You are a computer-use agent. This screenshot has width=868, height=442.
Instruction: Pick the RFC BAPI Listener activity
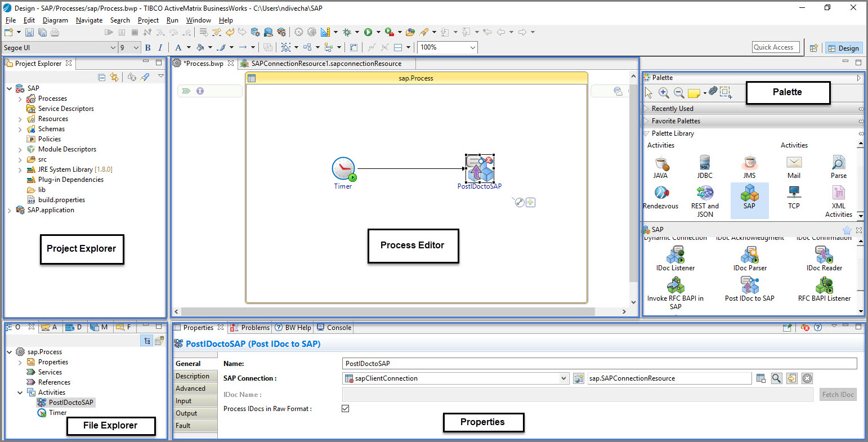(824, 290)
